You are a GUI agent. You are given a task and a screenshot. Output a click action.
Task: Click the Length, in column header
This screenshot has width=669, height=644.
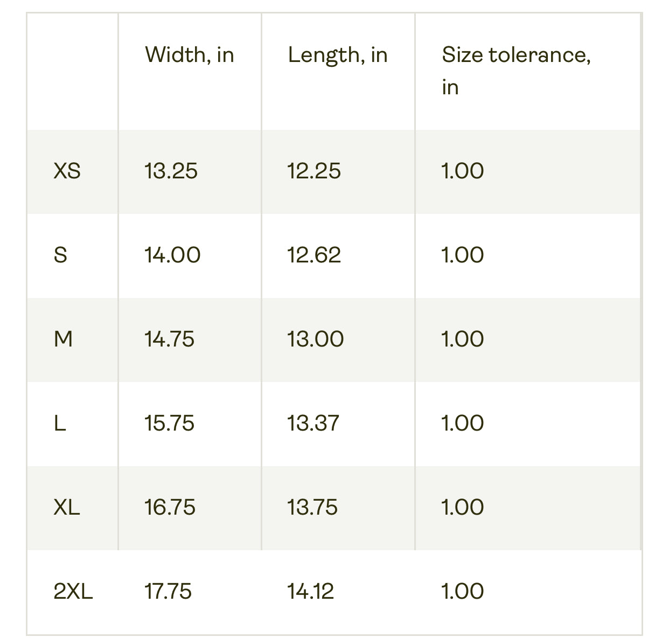coord(338,55)
